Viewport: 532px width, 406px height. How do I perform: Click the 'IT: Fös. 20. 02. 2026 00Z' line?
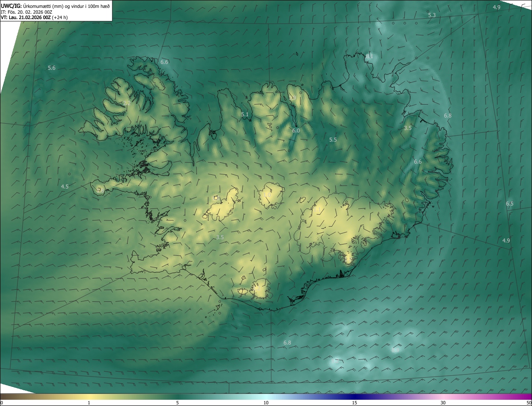coord(26,12)
